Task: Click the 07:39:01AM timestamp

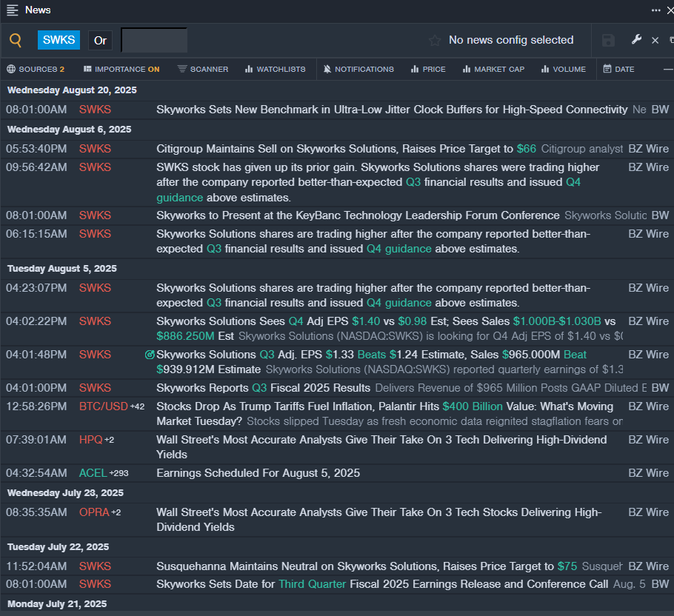Action: 36,440
